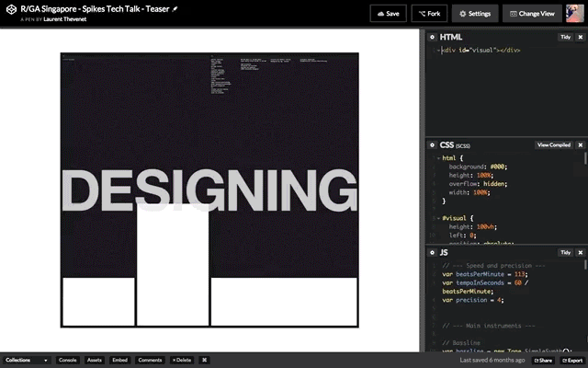Screen dimensions: 588x368
Task: Click the 'left: 0;' CSS line
Action: click(462, 236)
